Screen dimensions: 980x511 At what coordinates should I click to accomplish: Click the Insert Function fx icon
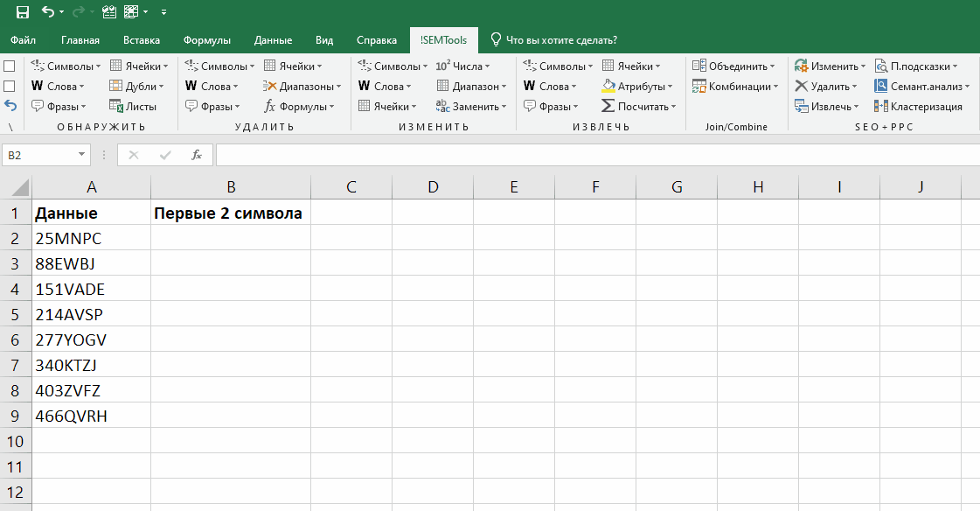[196, 155]
